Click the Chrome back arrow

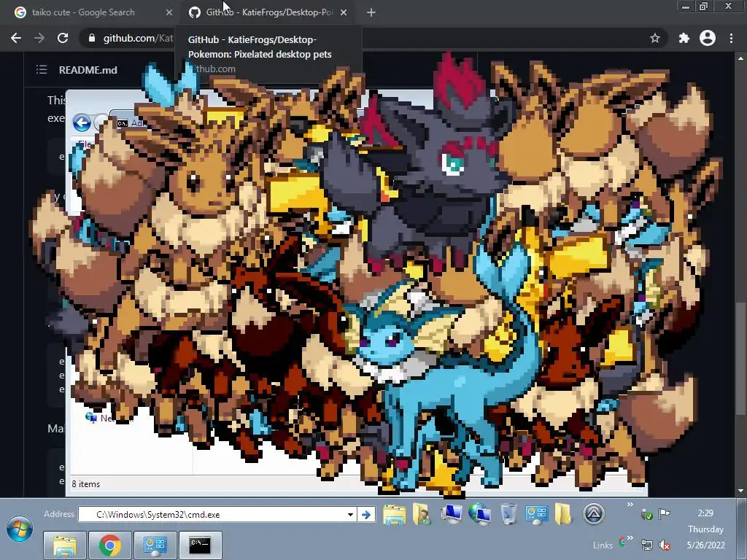point(16,38)
